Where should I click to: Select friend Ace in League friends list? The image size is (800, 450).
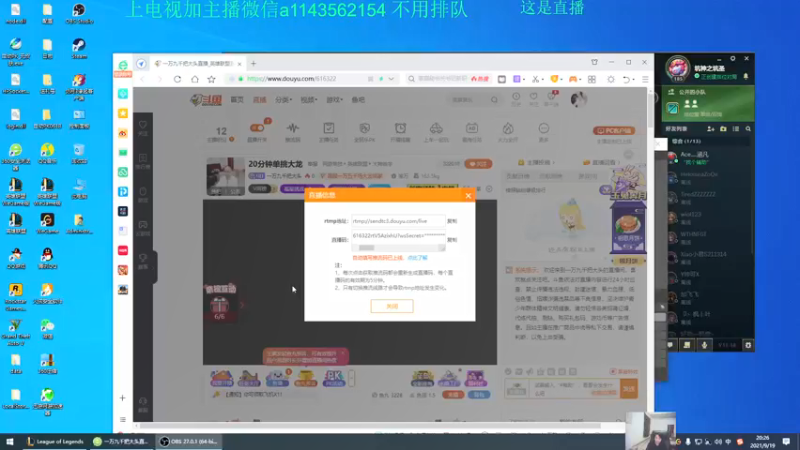click(709, 158)
